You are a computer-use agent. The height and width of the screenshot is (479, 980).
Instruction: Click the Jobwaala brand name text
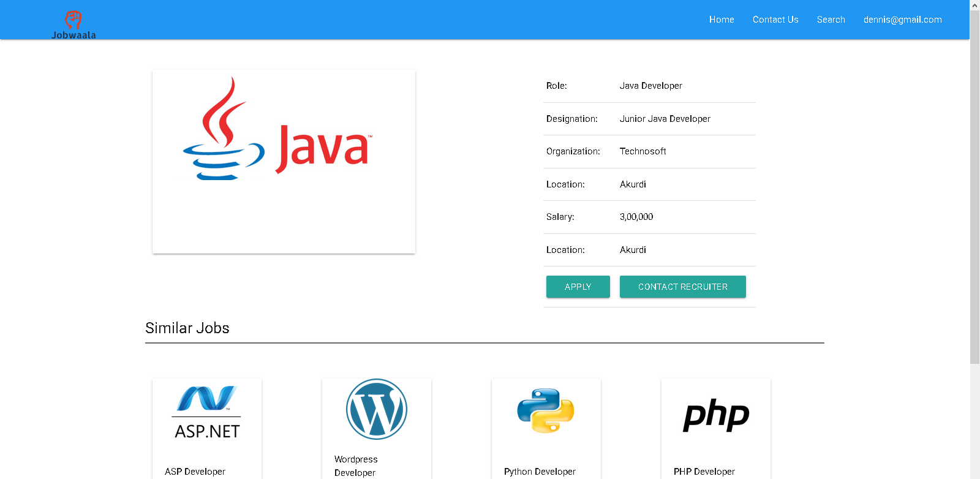click(x=73, y=36)
